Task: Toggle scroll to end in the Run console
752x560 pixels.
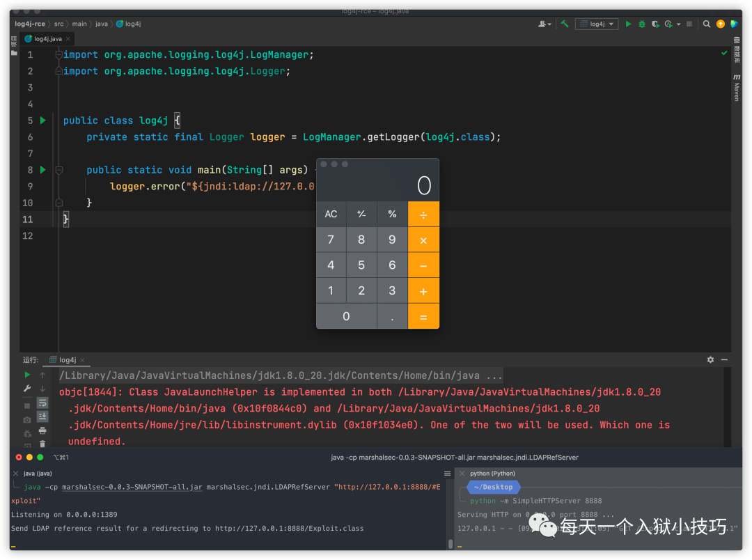Action: pyautogui.click(x=42, y=417)
